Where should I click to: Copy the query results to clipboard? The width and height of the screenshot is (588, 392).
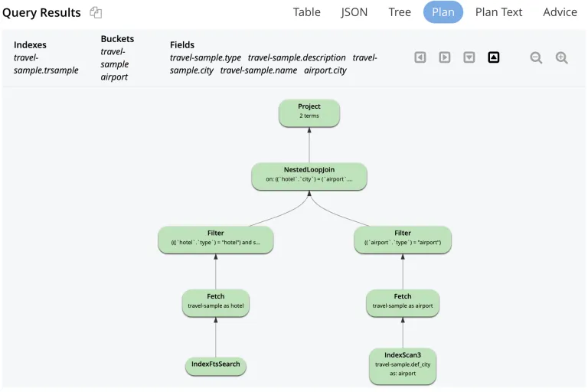coord(96,12)
